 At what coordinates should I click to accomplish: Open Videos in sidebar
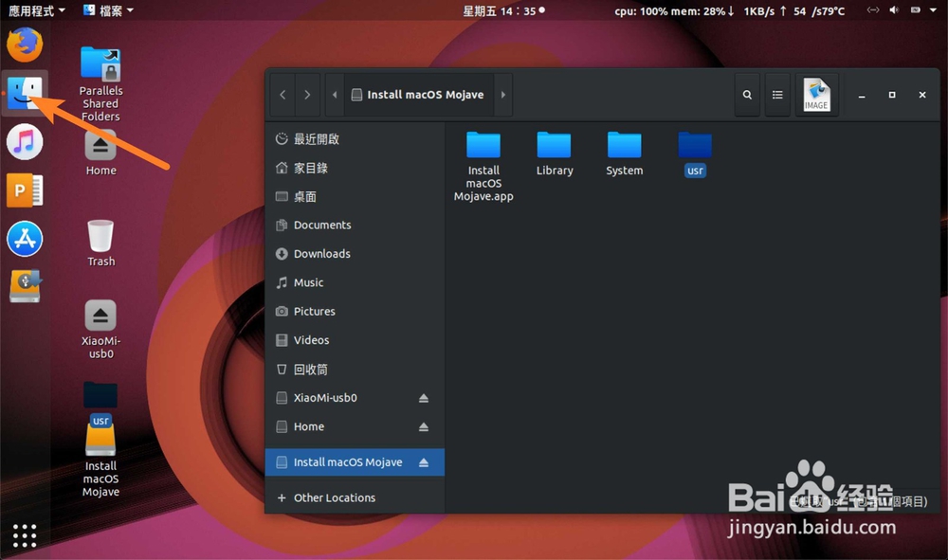(355, 340)
